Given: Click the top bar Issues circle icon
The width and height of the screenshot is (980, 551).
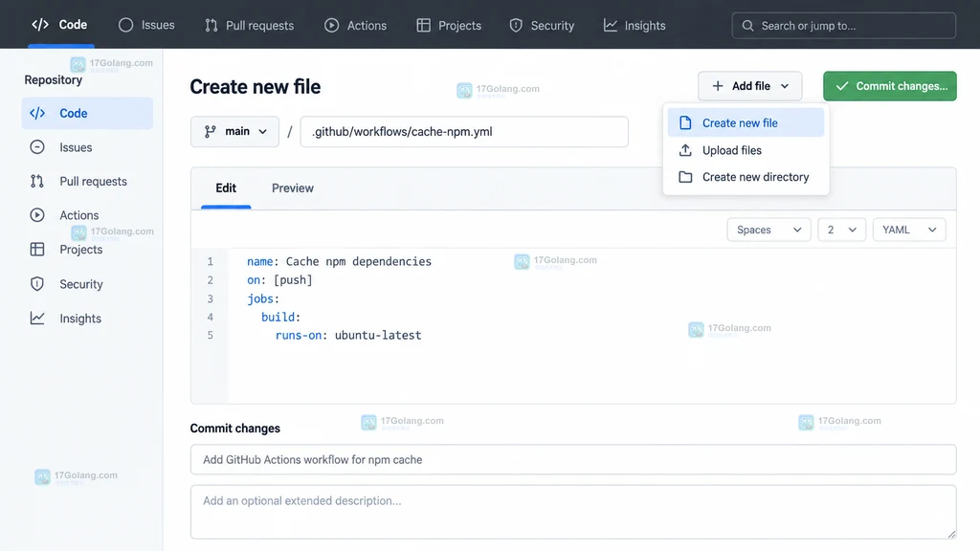Looking at the screenshot, I should (125, 25).
